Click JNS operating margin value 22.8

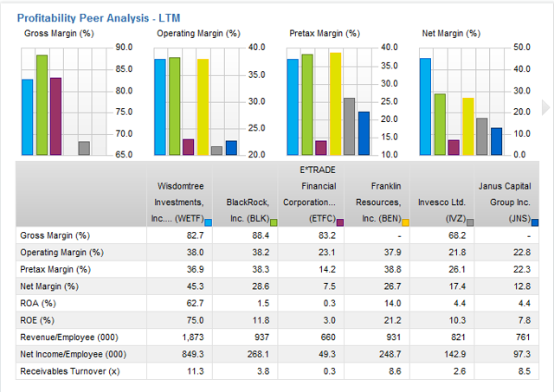[521, 253]
